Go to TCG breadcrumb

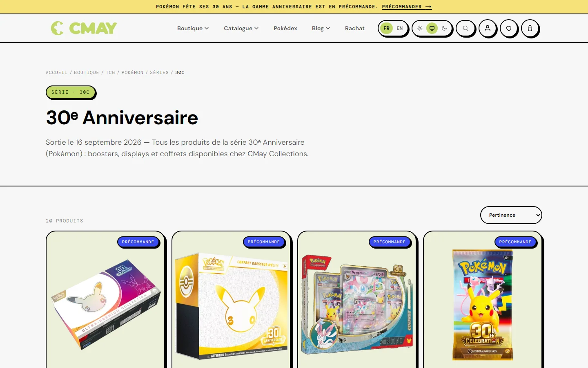click(x=110, y=72)
